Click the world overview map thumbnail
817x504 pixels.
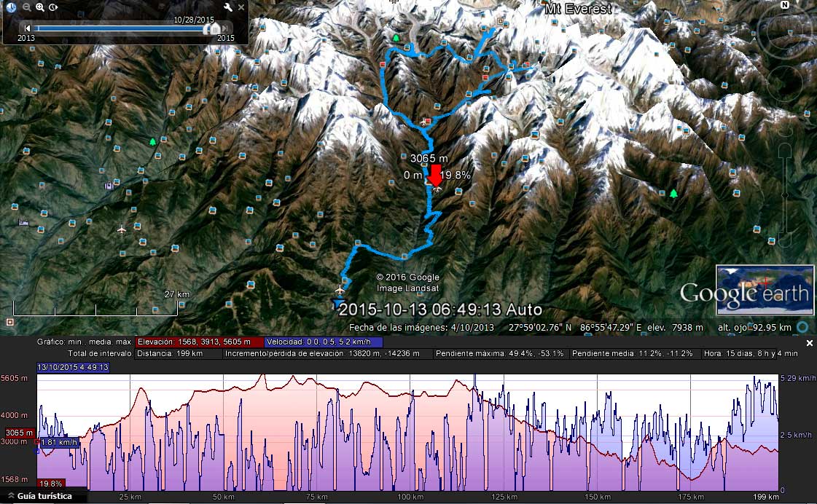point(765,290)
